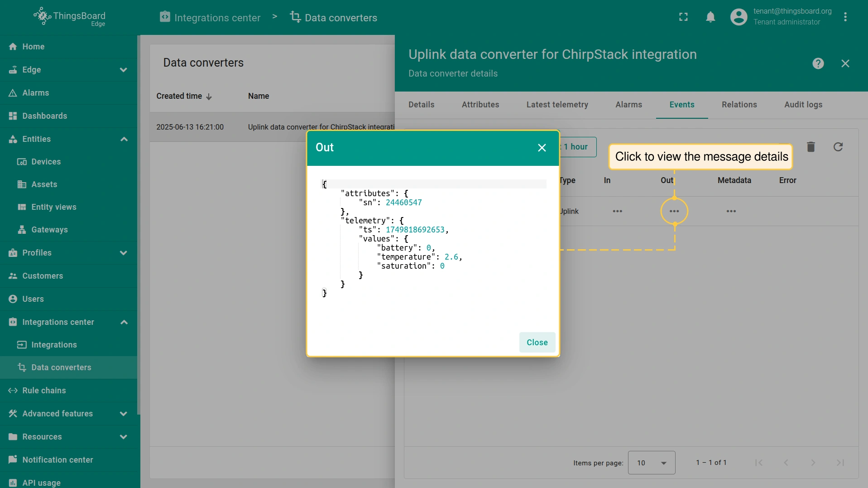Open Rule chains in sidebar
The height and width of the screenshot is (488, 868).
[44, 391]
